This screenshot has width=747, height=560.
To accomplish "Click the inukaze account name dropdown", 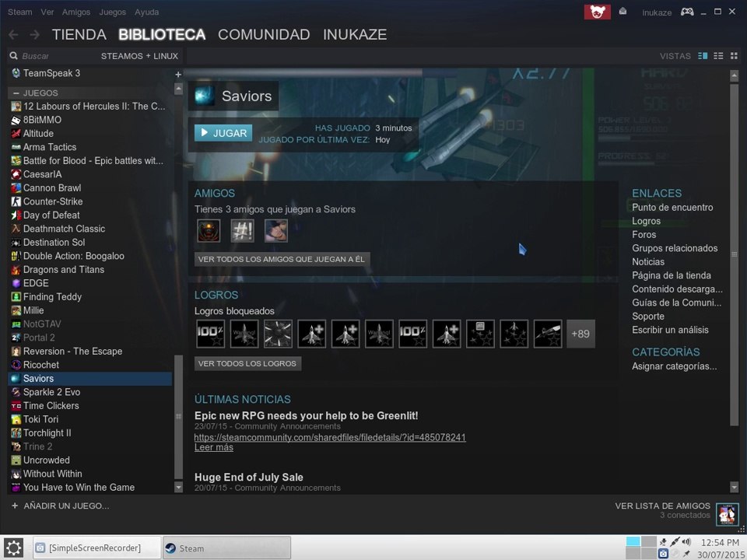I will [657, 12].
